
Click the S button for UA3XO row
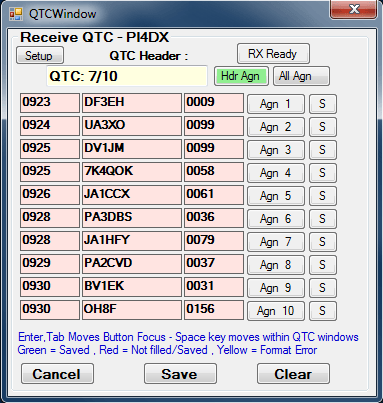[x=323, y=127]
